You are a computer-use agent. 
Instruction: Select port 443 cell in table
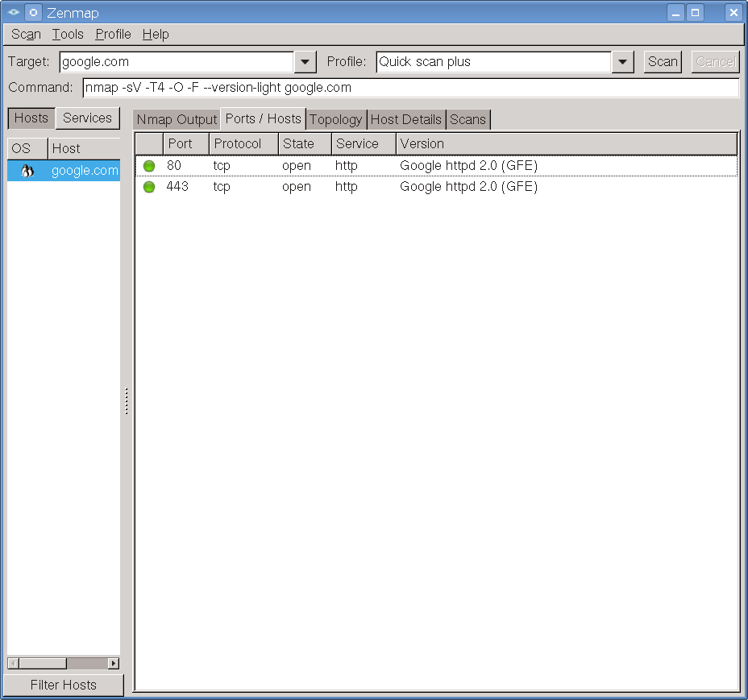pyautogui.click(x=177, y=187)
